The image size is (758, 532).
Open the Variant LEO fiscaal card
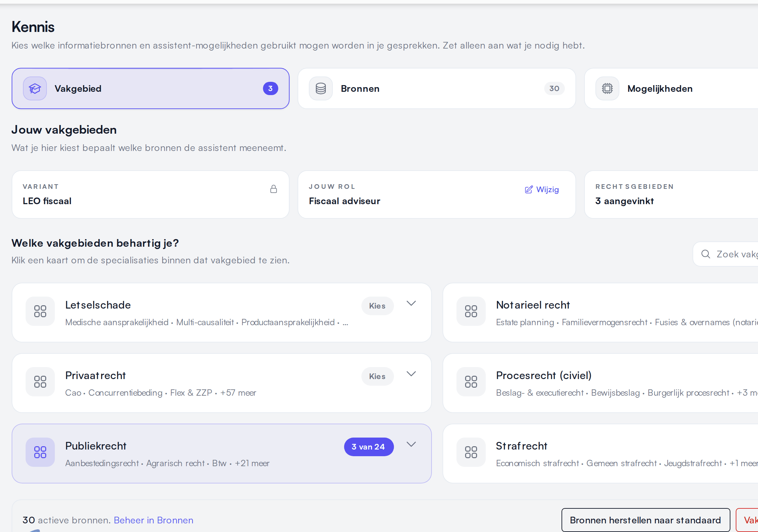[150, 195]
